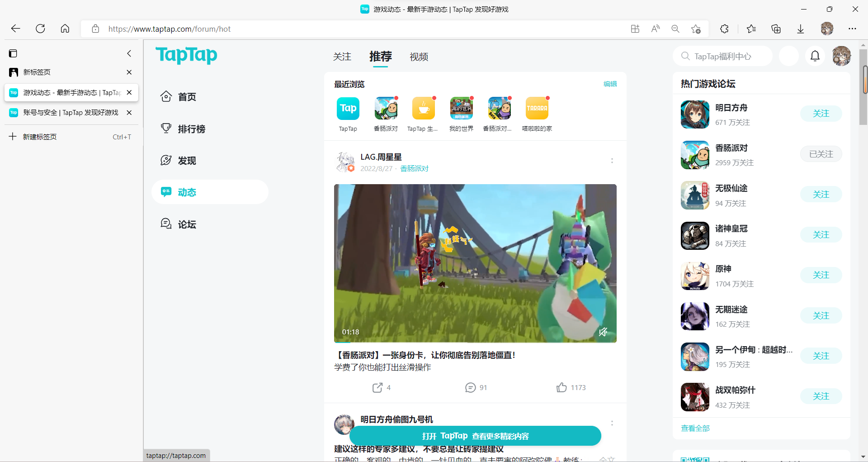Open the post options three-dot menu
Image resolution: width=868 pixels, height=462 pixels.
(612, 161)
